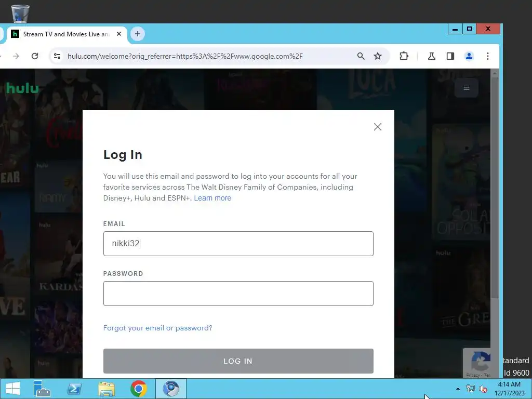The image size is (532, 399).
Task: Click the Hulu logo
Action: [x=22, y=88]
